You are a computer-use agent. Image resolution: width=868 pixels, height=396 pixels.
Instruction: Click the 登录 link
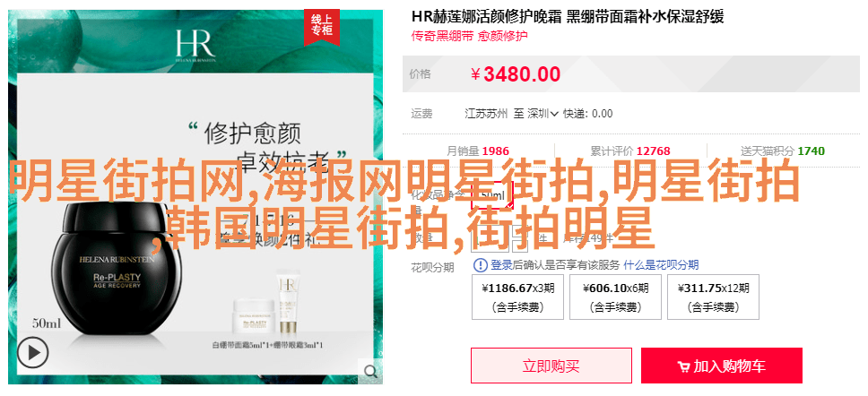pos(501,265)
